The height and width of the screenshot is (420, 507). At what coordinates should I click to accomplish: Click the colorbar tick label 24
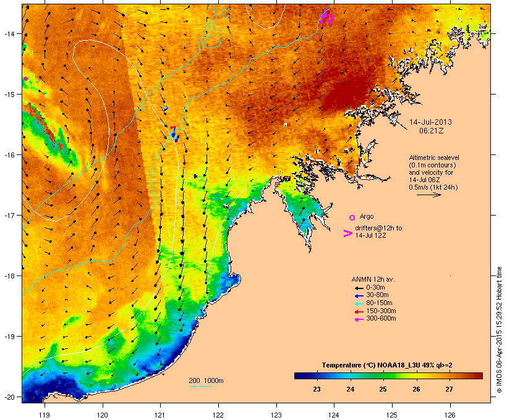[351, 389]
